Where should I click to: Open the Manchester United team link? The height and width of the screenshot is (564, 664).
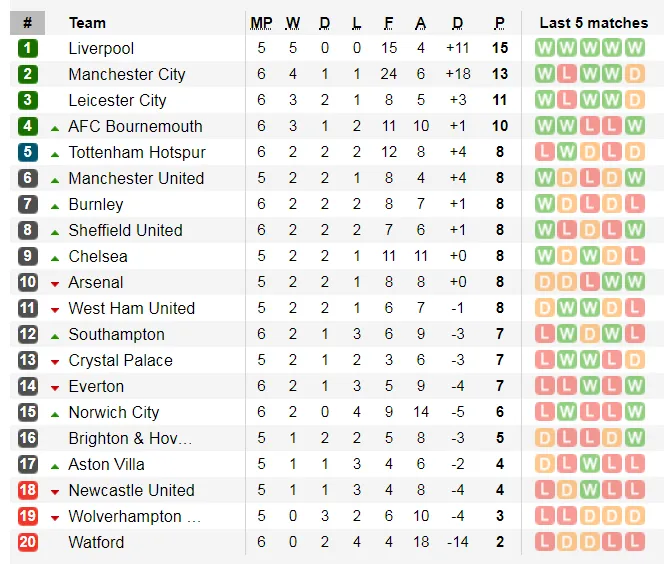click(136, 178)
